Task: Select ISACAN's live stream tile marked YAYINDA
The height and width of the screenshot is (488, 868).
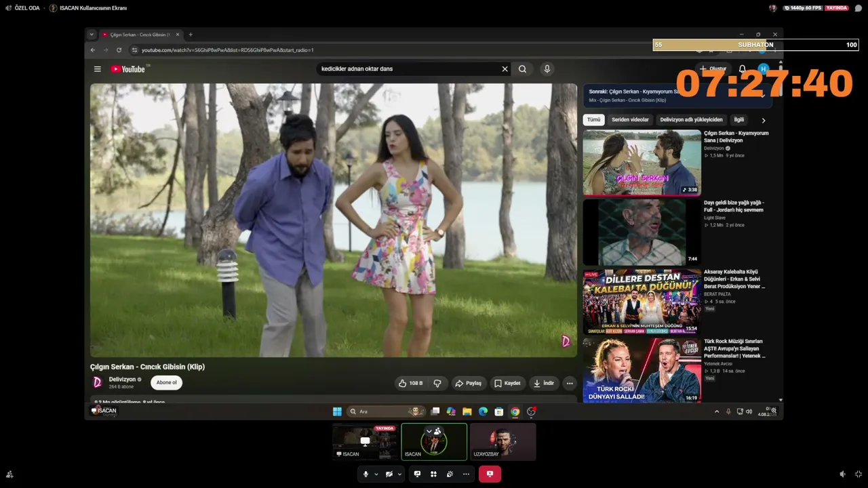Action: (x=365, y=442)
